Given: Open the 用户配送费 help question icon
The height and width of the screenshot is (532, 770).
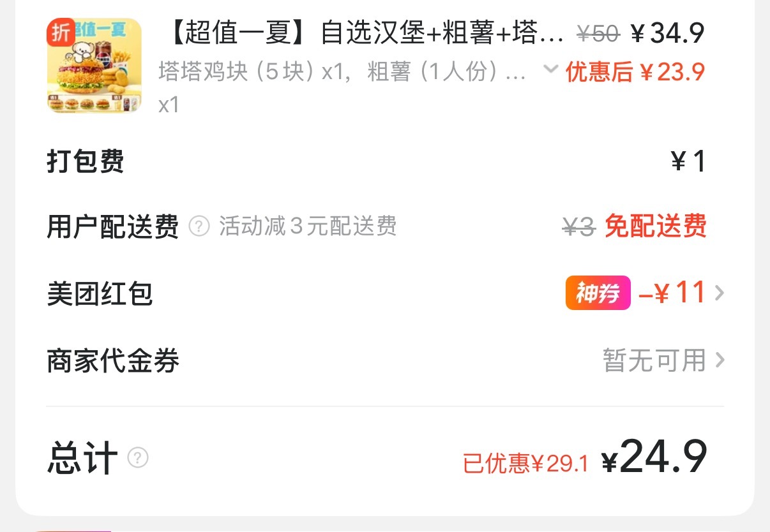Looking at the screenshot, I should click(x=199, y=226).
